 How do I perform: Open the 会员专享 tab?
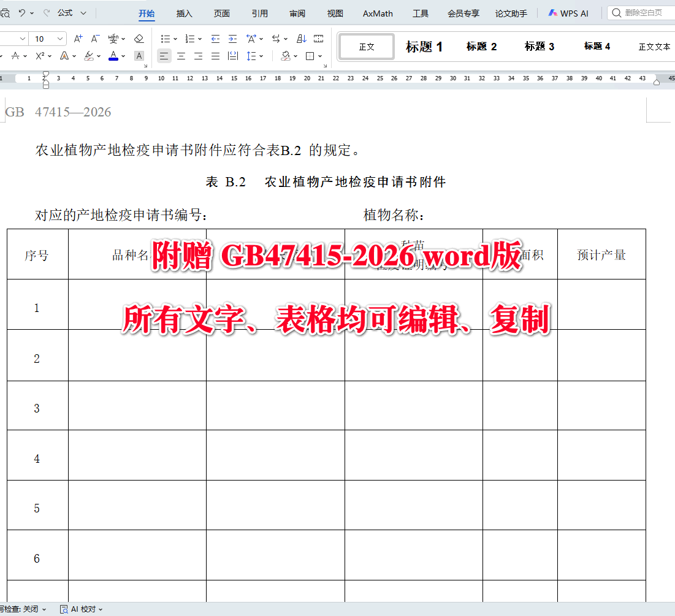[463, 13]
